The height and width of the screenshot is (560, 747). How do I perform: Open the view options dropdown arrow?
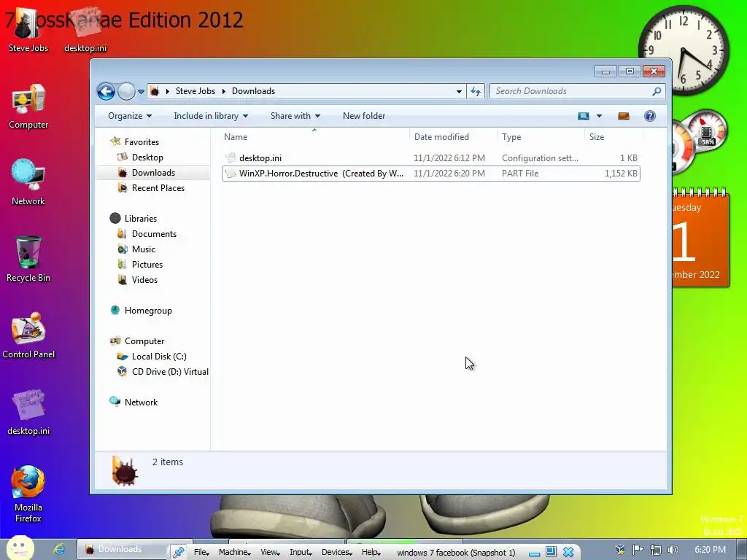(600, 116)
